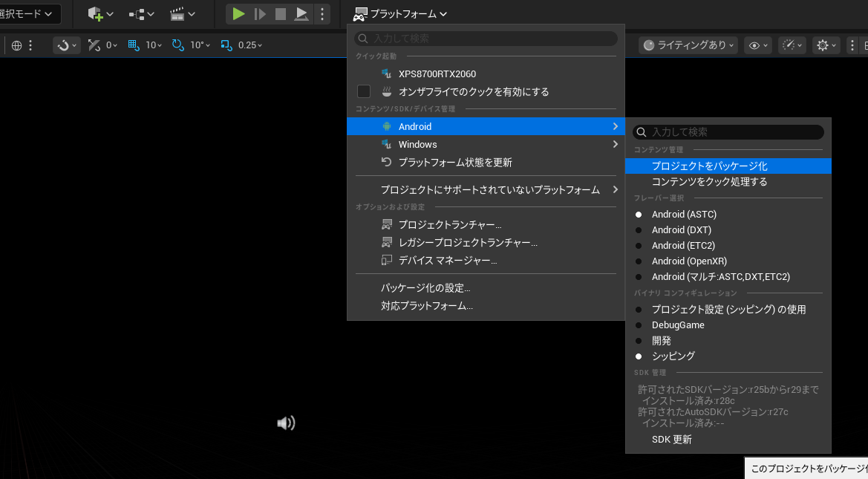Choose the 開発 binary configuration
This screenshot has height=479, width=868.
(661, 341)
